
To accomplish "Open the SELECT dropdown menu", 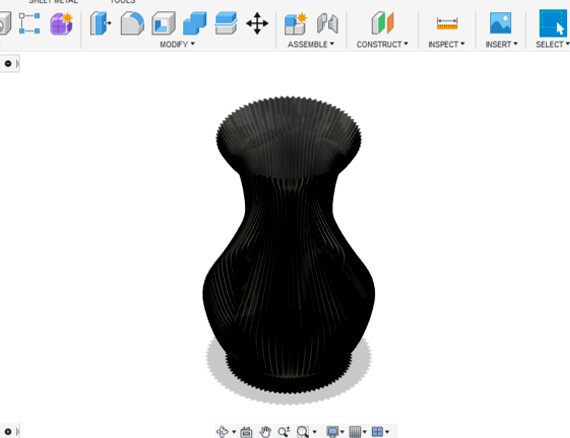I will pyautogui.click(x=552, y=44).
